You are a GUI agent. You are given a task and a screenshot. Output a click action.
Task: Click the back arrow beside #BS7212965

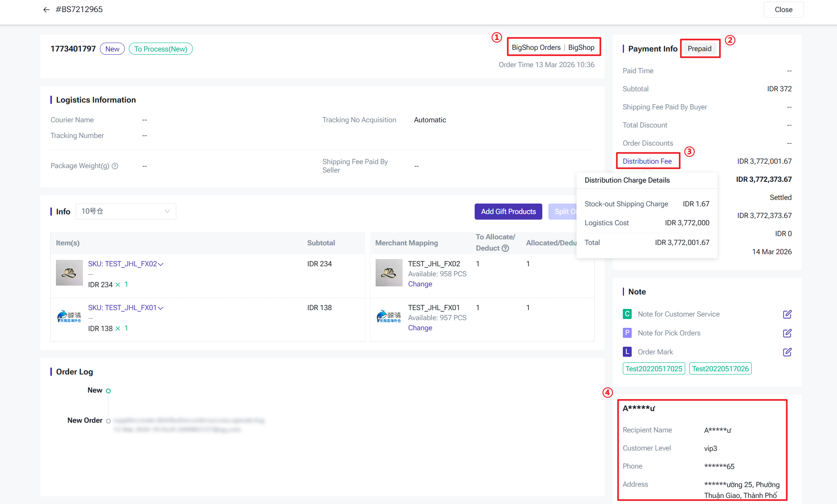coord(46,10)
